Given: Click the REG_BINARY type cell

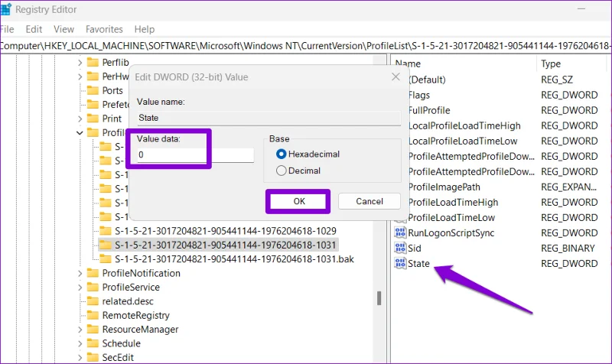Looking at the screenshot, I should click(568, 248).
